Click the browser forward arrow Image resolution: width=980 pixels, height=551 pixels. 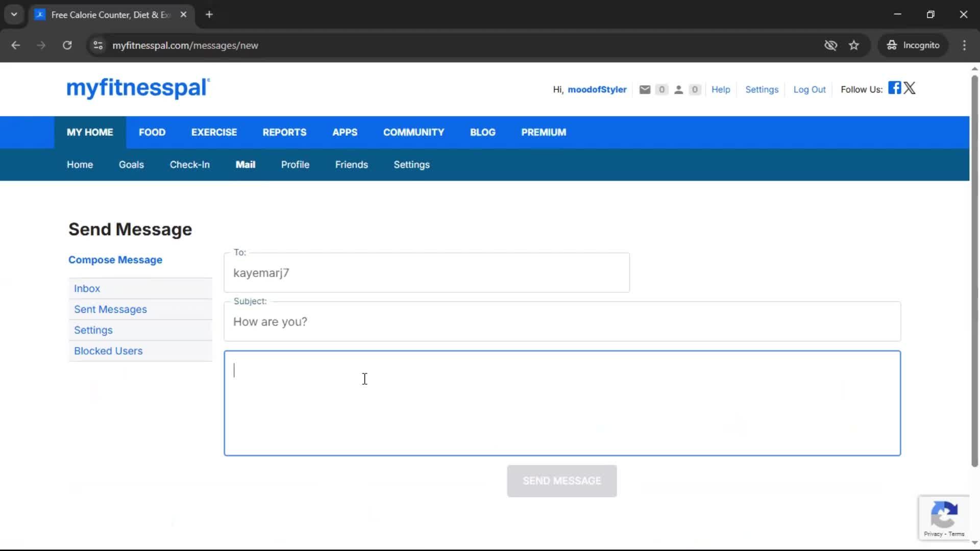[x=41, y=45]
